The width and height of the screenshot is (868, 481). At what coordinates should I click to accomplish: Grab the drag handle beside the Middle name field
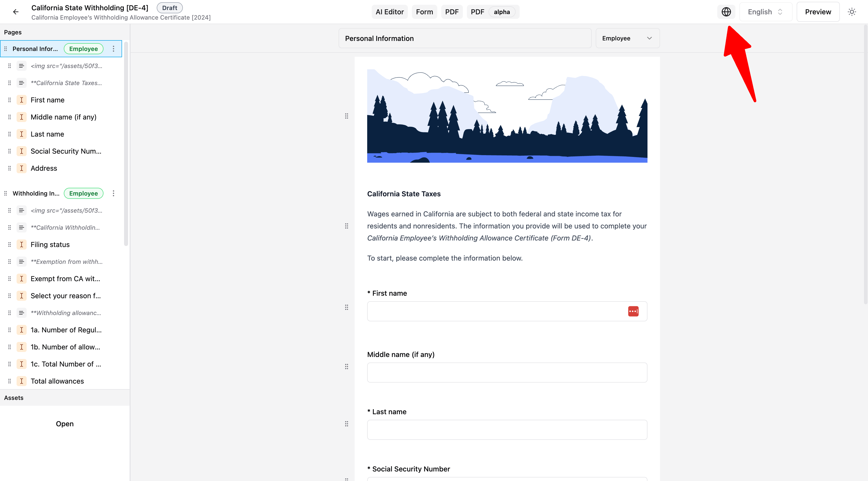(346, 367)
